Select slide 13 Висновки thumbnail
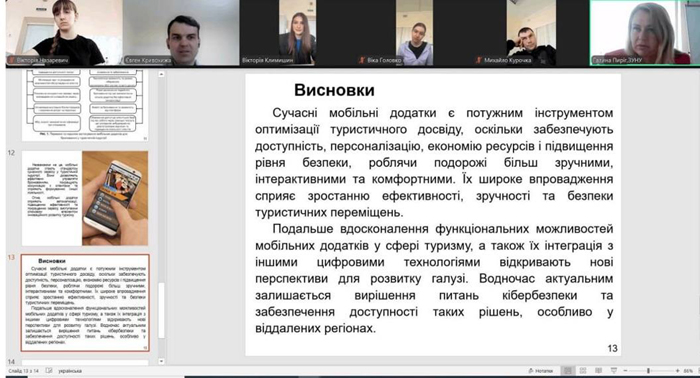The width and height of the screenshot is (700, 378). 85,303
